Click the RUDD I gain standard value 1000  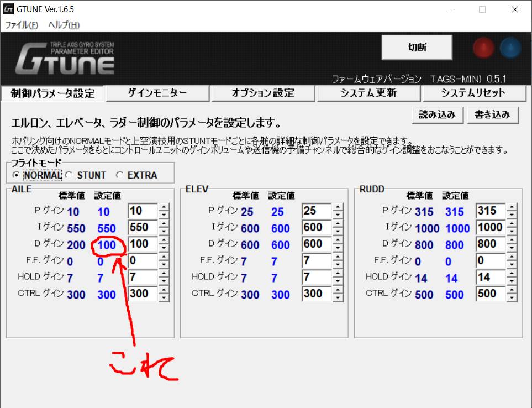[427, 228]
